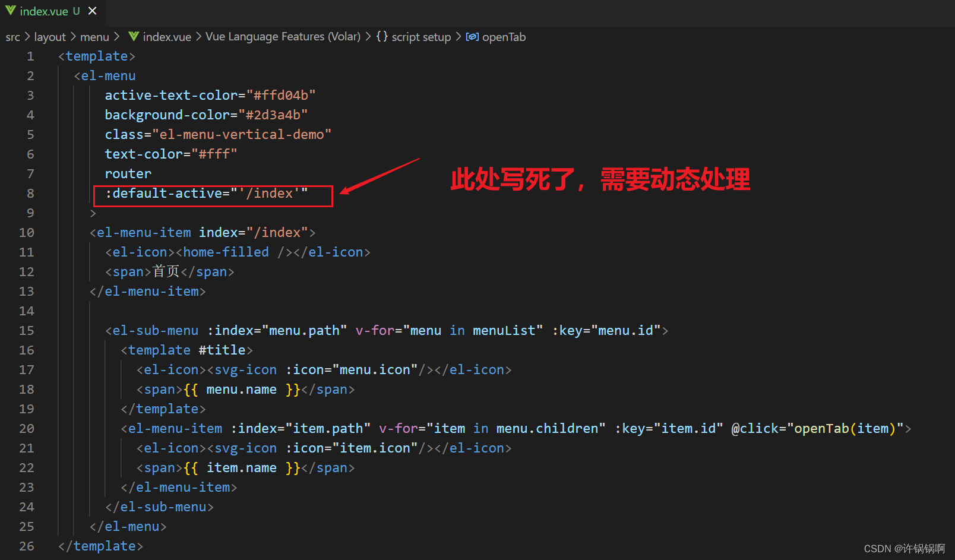Click :index="menu.path" attribute
The image size is (955, 560).
tap(277, 331)
